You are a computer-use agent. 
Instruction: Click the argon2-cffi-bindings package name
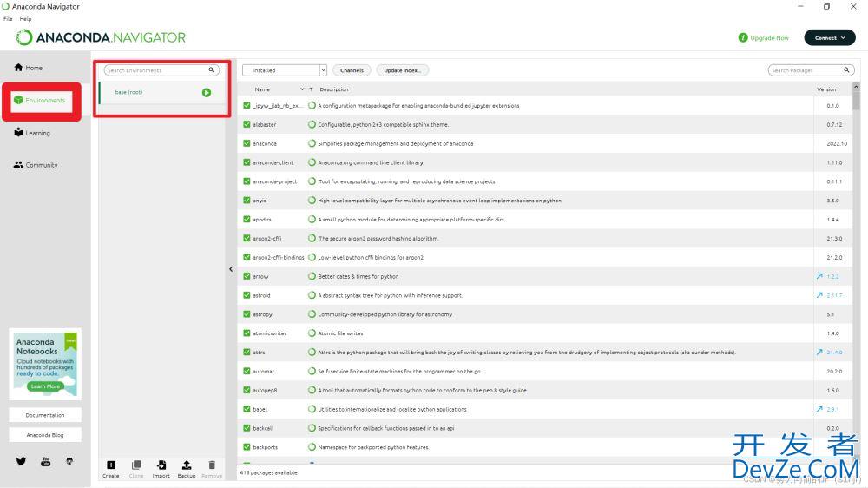(x=279, y=258)
